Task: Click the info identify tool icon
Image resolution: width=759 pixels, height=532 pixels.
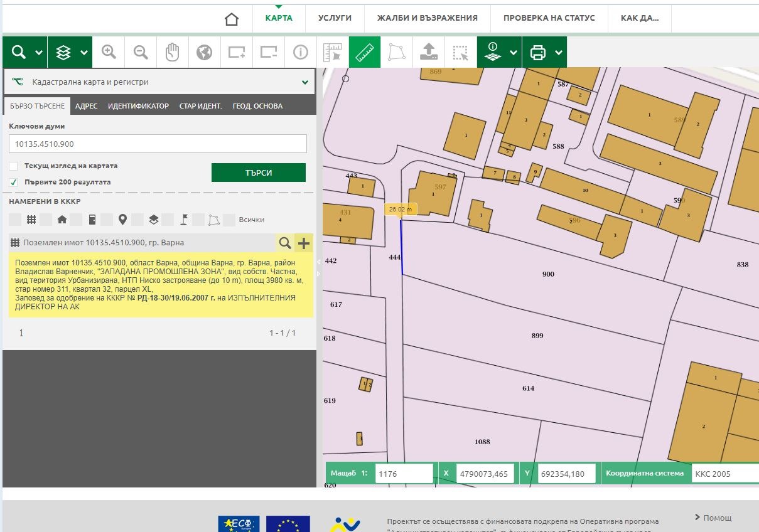Action: [301, 52]
